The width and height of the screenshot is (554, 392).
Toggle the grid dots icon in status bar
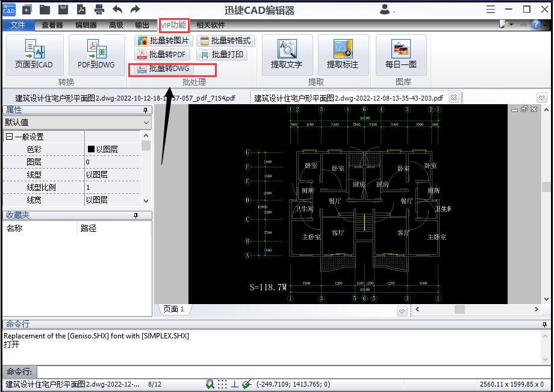[x=222, y=384]
